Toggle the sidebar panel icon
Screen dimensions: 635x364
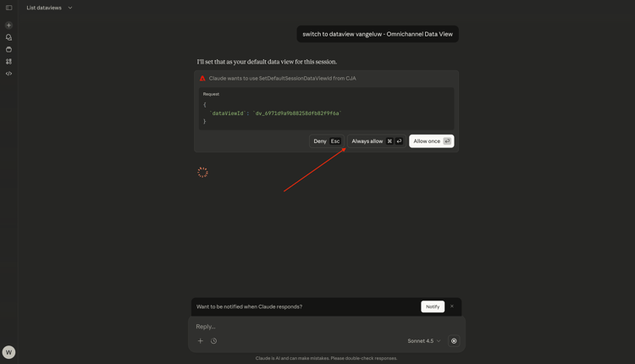tap(9, 8)
